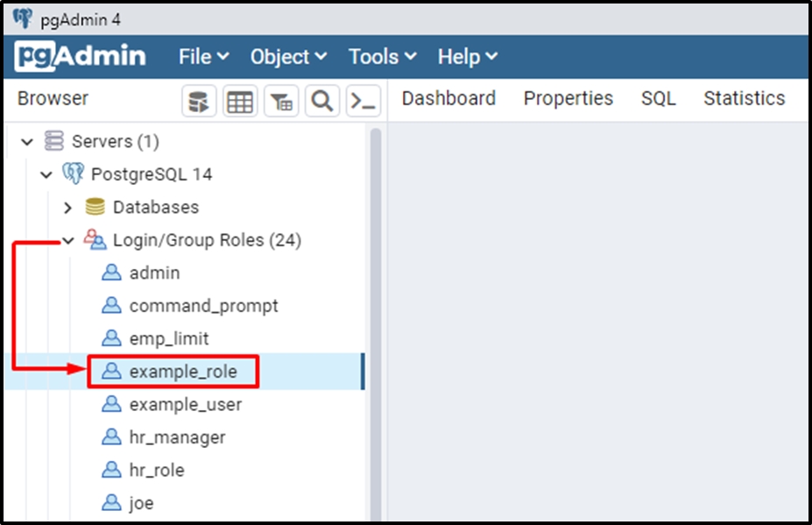This screenshot has width=812, height=525.
Task: Collapse the PostgreSQL 14 server node
Action: point(47,174)
